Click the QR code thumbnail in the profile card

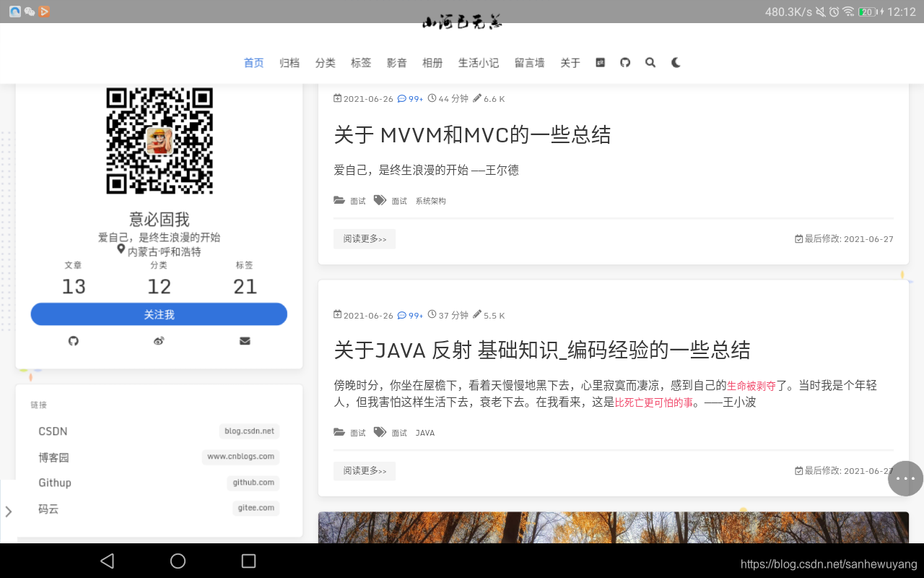pos(160,140)
